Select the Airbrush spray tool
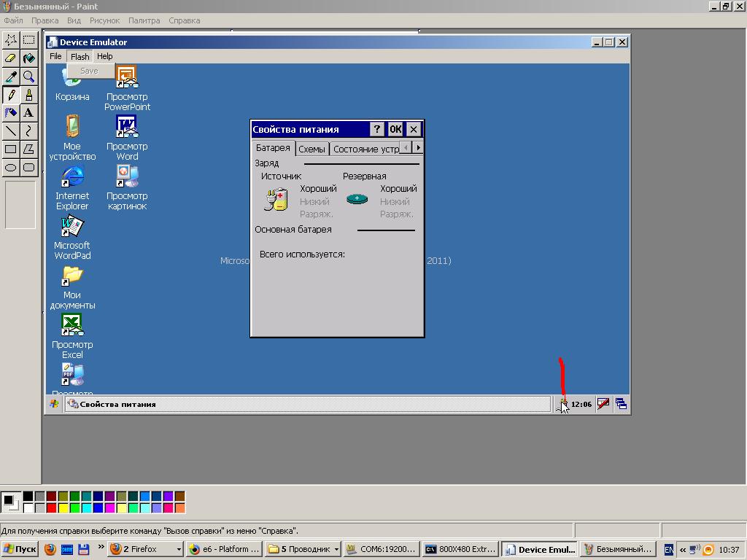The height and width of the screenshot is (560, 747). [11, 112]
